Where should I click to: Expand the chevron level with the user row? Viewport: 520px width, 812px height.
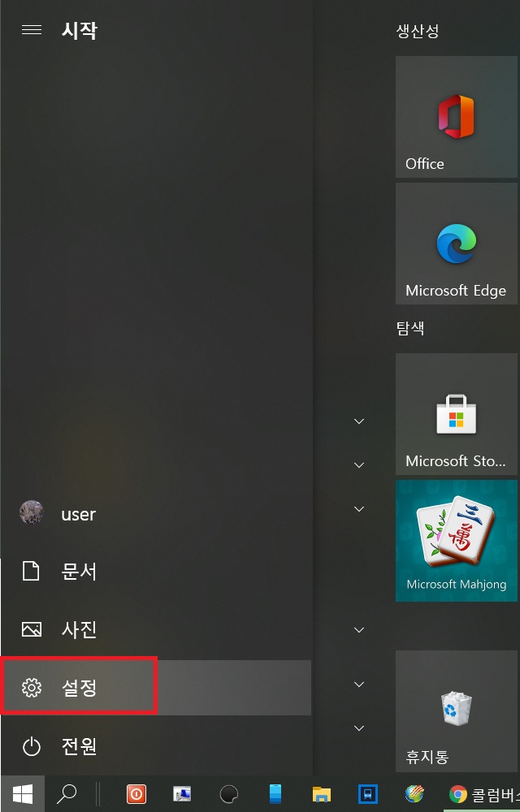click(x=359, y=509)
